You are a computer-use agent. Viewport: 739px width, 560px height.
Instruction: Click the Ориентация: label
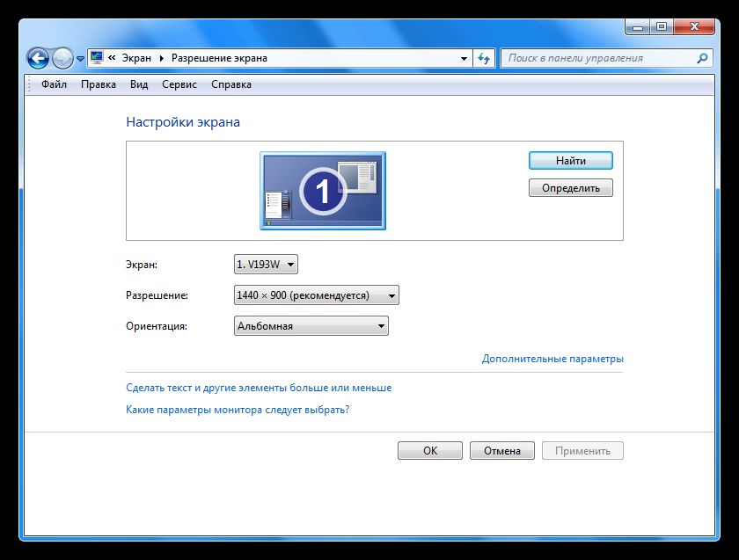click(x=157, y=326)
